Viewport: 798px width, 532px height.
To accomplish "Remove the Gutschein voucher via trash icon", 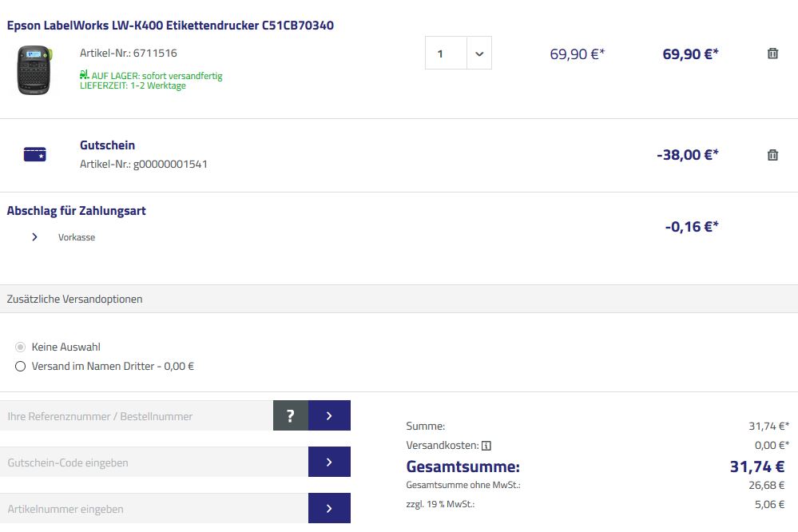I will click(772, 155).
